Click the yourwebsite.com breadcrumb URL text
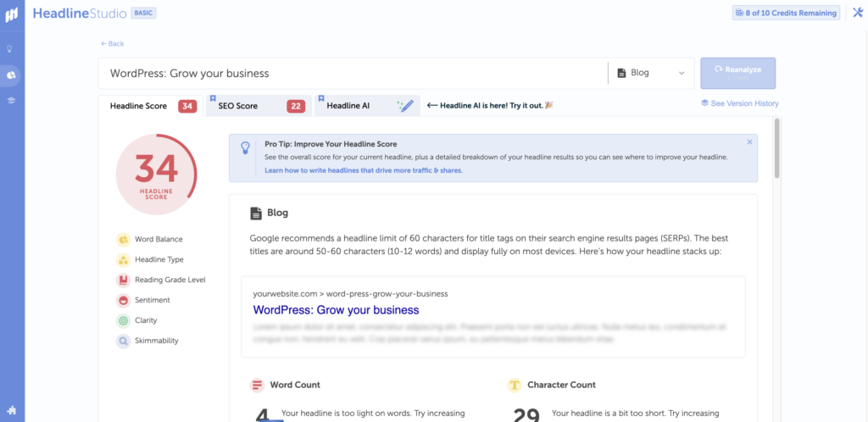868x422 pixels. (350, 294)
